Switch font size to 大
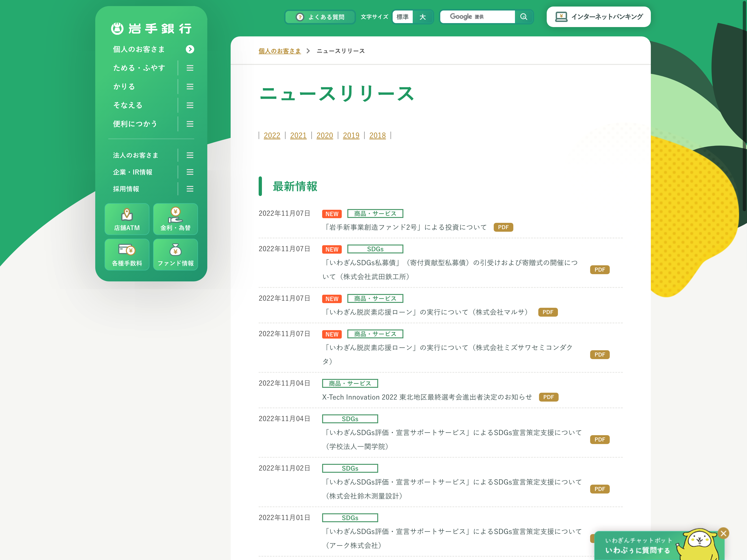The height and width of the screenshot is (560, 747). [423, 17]
